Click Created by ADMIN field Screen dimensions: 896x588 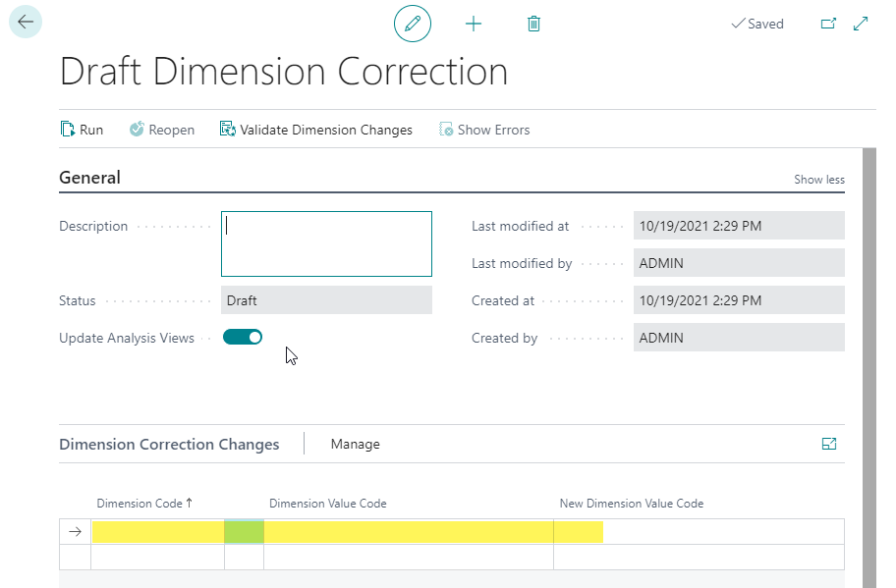coord(739,338)
